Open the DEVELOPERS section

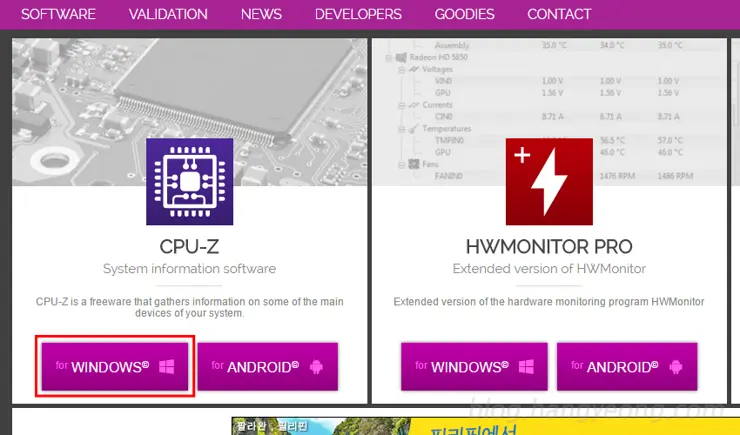[358, 14]
